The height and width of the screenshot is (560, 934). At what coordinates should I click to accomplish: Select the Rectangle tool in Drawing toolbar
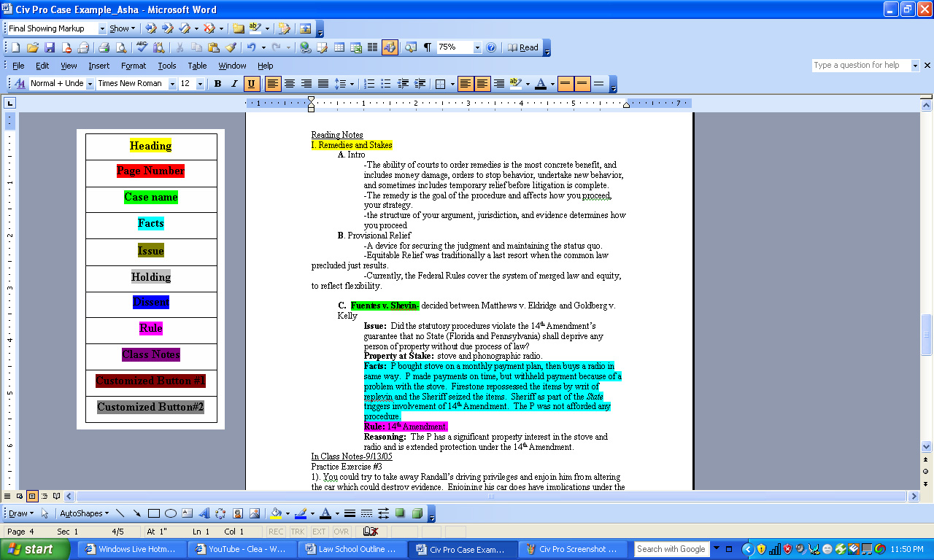[x=154, y=513]
